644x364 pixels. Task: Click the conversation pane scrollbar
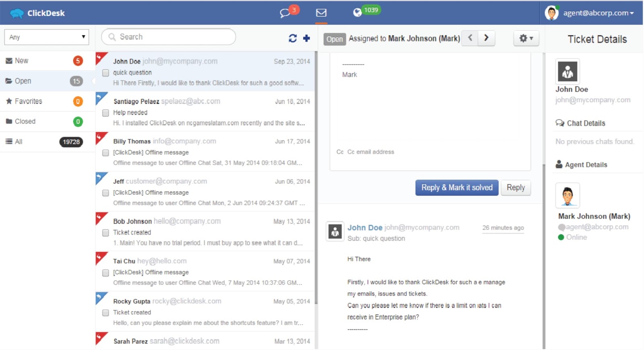[544, 256]
